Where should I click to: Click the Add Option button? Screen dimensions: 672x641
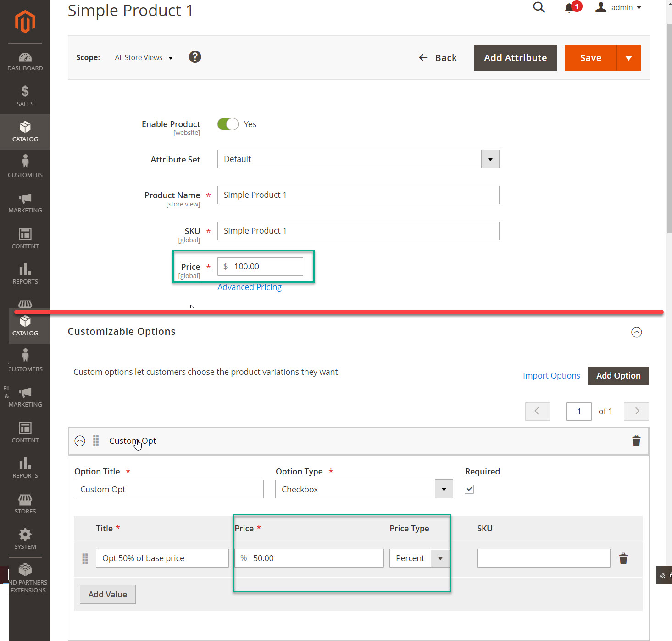(618, 375)
